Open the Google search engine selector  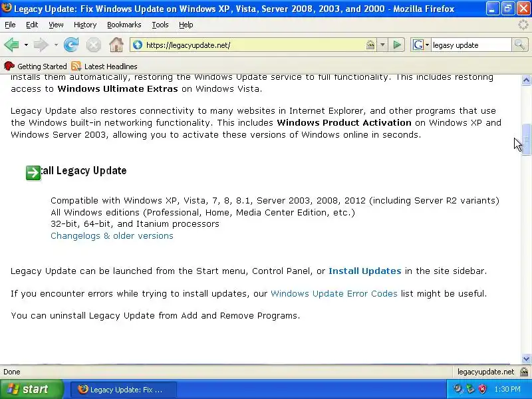pyautogui.click(x=421, y=45)
